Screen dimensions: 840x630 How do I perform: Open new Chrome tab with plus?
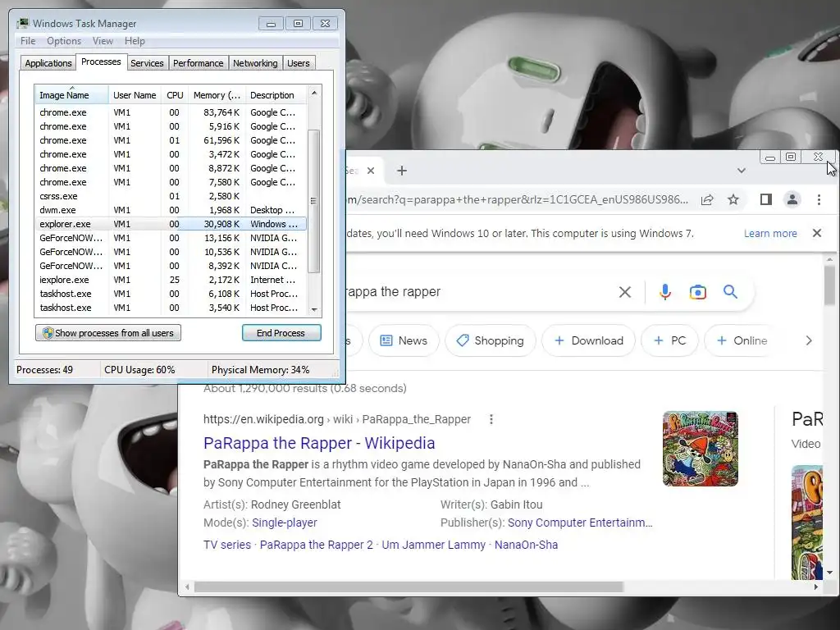pyautogui.click(x=402, y=171)
